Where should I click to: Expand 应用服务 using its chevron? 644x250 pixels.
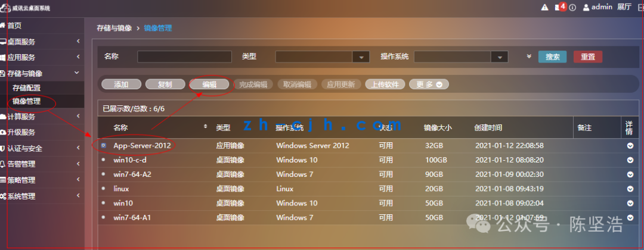(78, 57)
